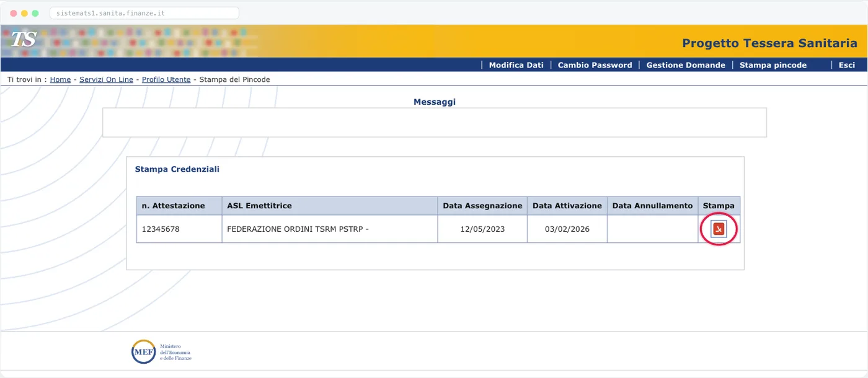
Task: Click the MEF ministry logo in footer
Action: pyautogui.click(x=161, y=352)
